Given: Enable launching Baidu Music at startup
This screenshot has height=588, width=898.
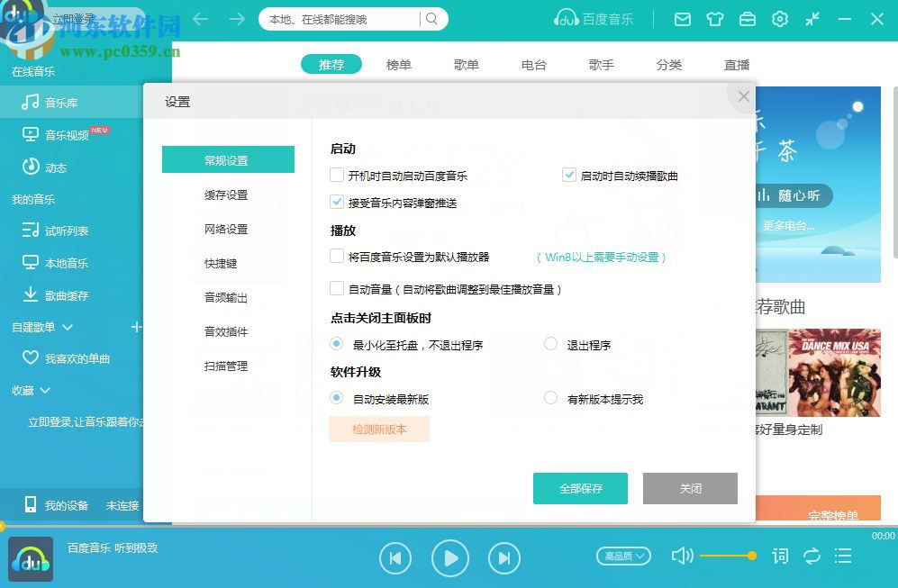Looking at the screenshot, I should [x=338, y=176].
